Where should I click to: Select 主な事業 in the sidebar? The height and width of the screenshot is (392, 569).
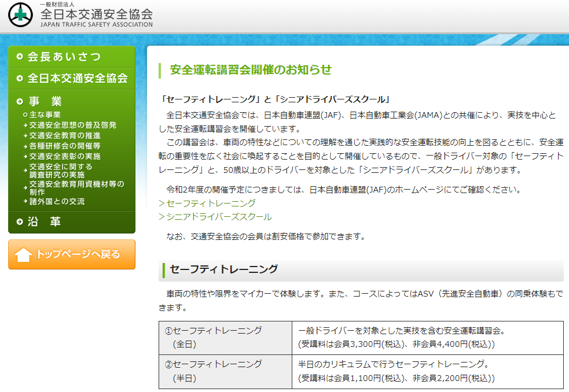click(x=45, y=114)
